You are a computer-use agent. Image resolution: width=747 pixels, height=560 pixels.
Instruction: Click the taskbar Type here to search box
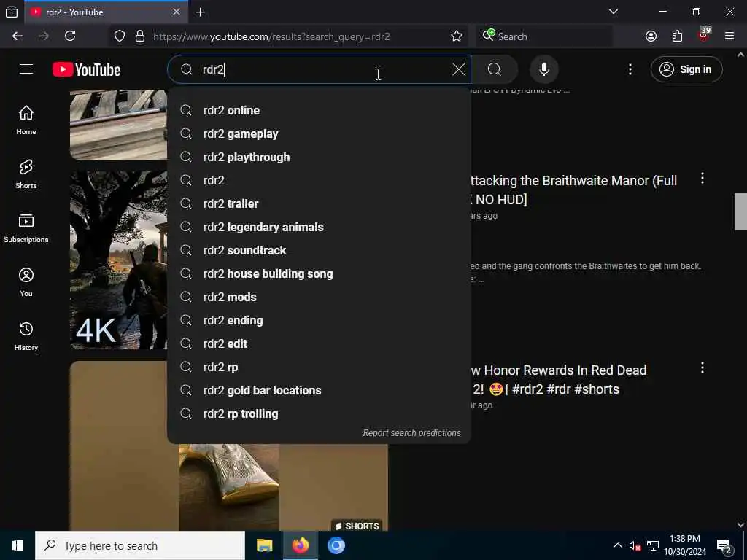[x=140, y=545]
